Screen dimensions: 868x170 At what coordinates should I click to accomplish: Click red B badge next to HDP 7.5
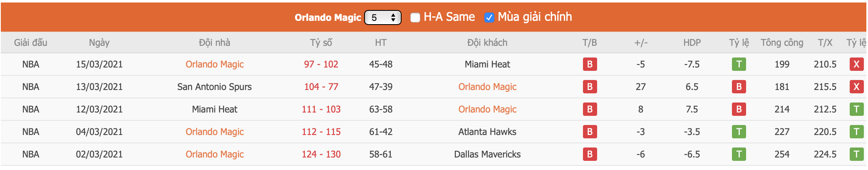pos(739,109)
